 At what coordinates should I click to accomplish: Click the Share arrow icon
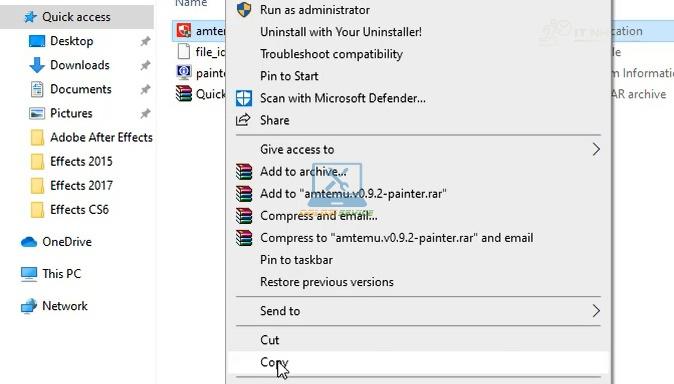pos(243,120)
